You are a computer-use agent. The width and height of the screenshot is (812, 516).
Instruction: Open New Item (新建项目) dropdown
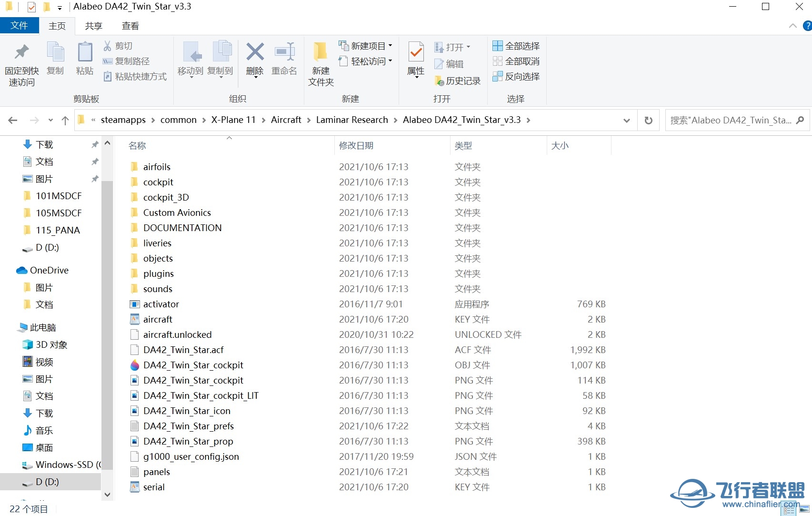point(366,46)
